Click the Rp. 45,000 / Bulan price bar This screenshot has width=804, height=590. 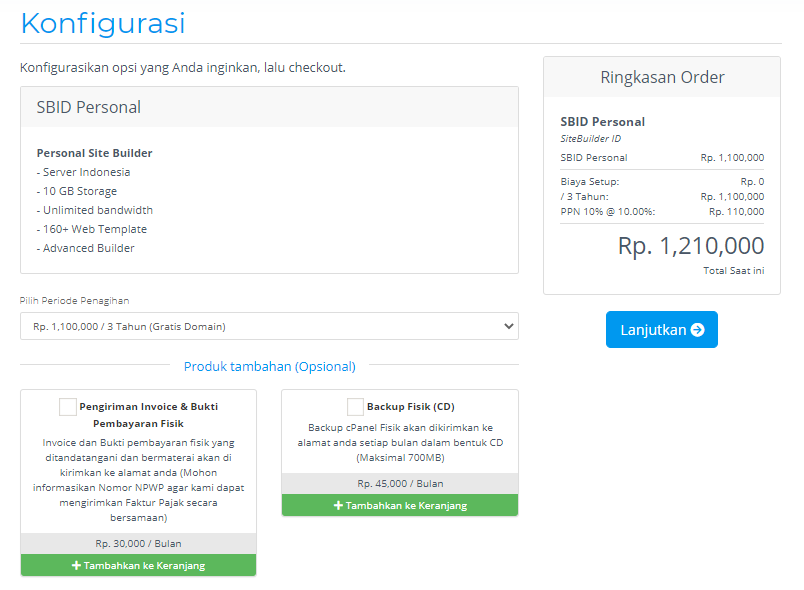click(x=400, y=483)
